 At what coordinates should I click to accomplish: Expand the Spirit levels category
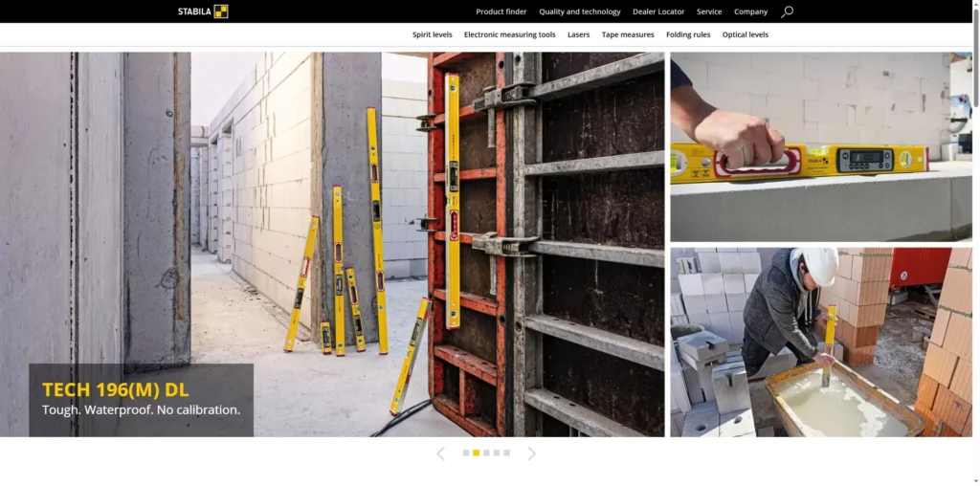point(432,34)
